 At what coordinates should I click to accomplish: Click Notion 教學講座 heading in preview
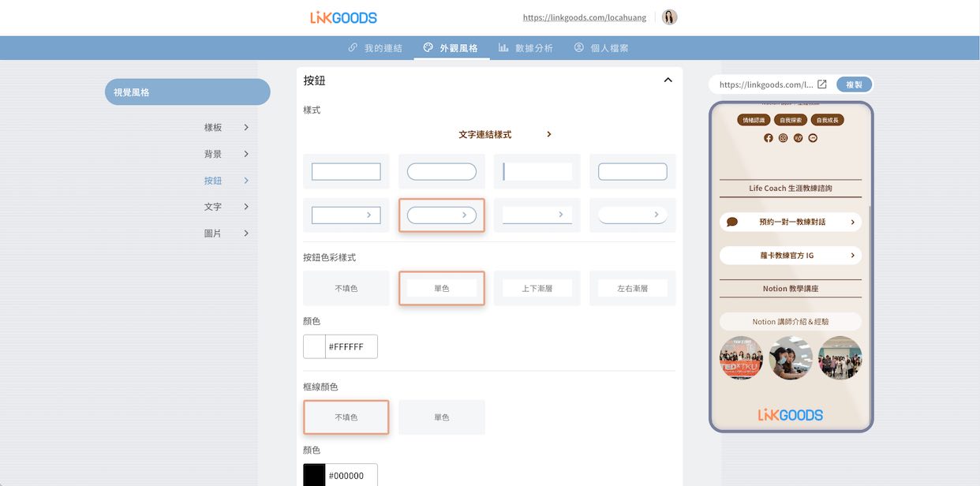pyautogui.click(x=791, y=289)
